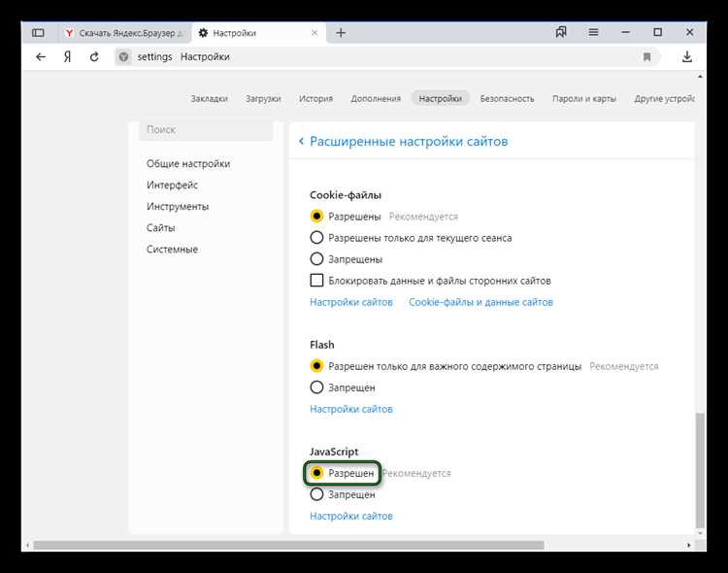Select Flash Запрещен radio button

point(316,388)
